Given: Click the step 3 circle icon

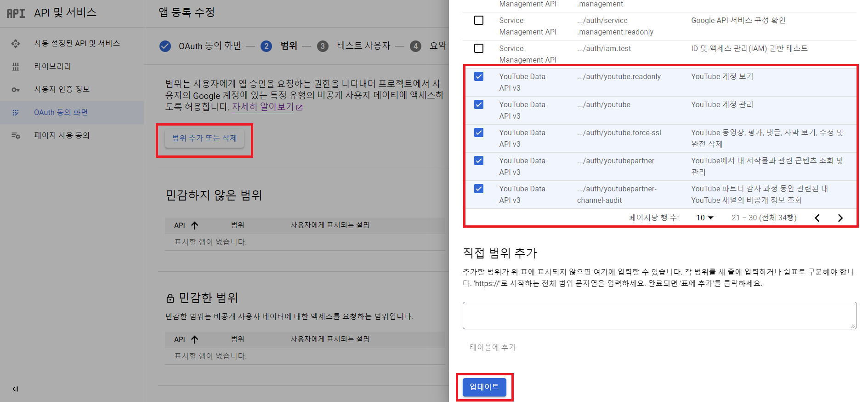Looking at the screenshot, I should coord(323,46).
